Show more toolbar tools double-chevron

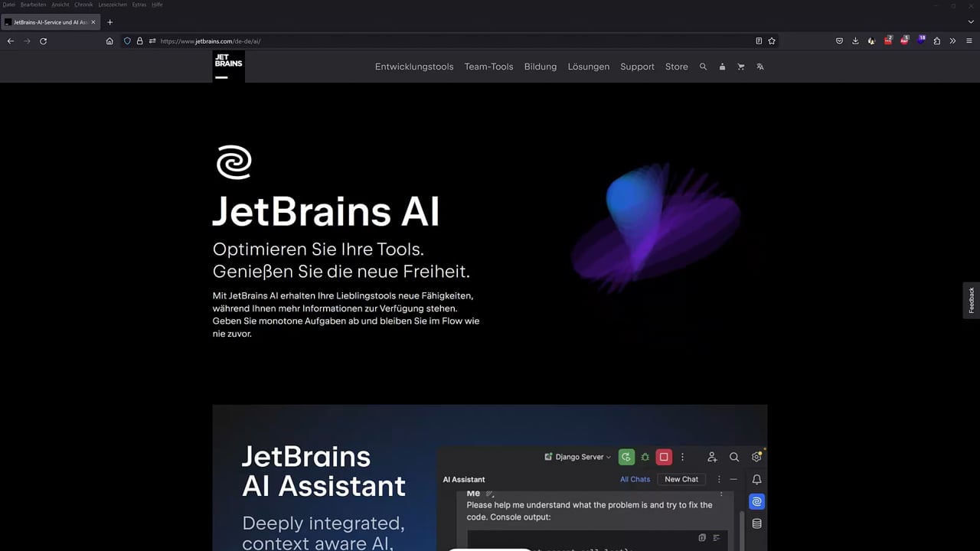952,41
